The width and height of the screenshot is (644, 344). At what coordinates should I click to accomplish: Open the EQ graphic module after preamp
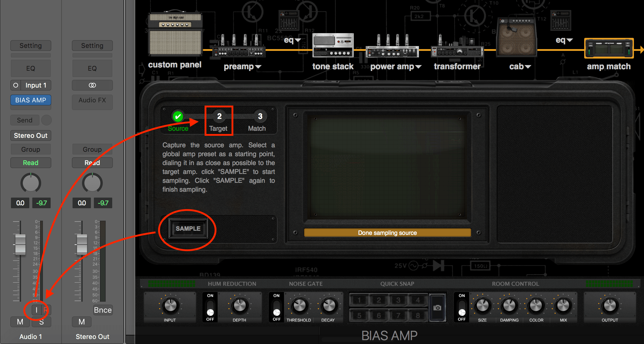[288, 21]
